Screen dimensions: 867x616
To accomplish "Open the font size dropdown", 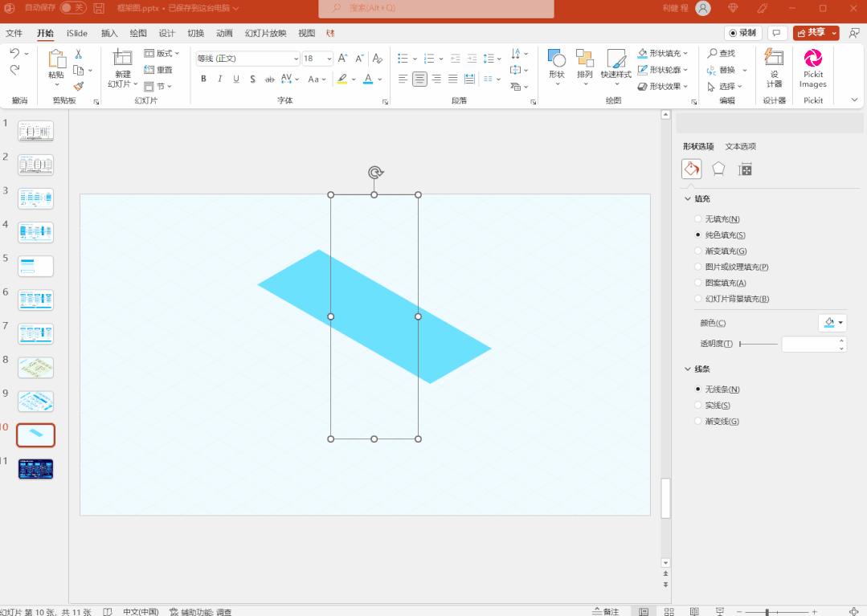I will (329, 58).
